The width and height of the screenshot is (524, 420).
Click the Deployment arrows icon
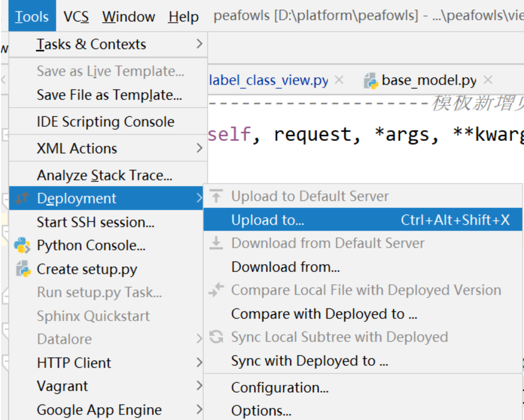(22, 199)
